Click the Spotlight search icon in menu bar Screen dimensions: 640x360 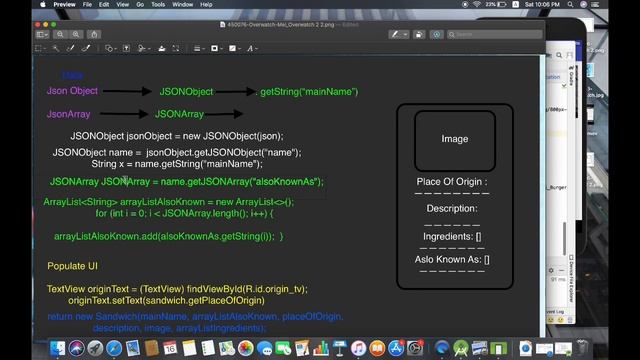tap(570, 4)
